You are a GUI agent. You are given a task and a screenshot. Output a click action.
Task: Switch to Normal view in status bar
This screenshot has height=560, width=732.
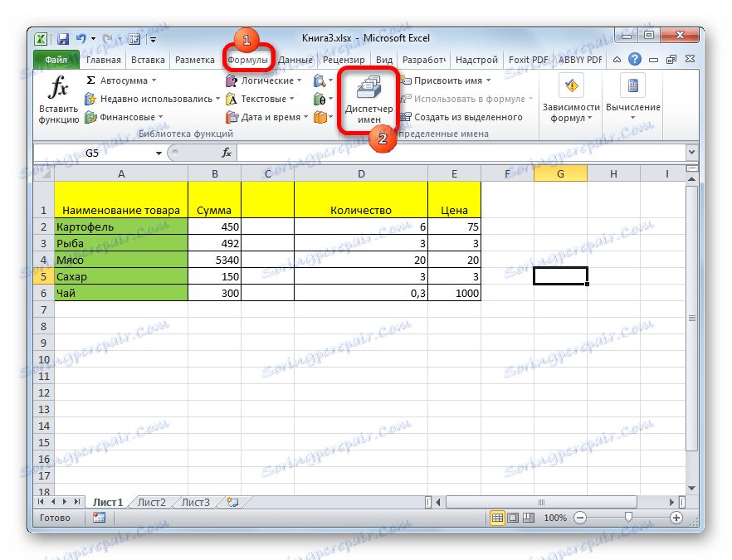tap(497, 518)
